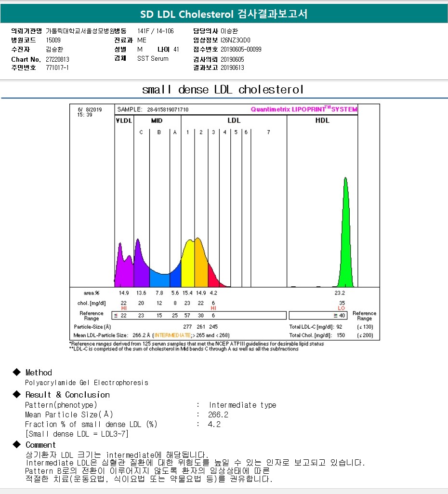Select the particle size value "277"
Image resolution: width=448 pixels, height=494 pixels.
point(187,327)
